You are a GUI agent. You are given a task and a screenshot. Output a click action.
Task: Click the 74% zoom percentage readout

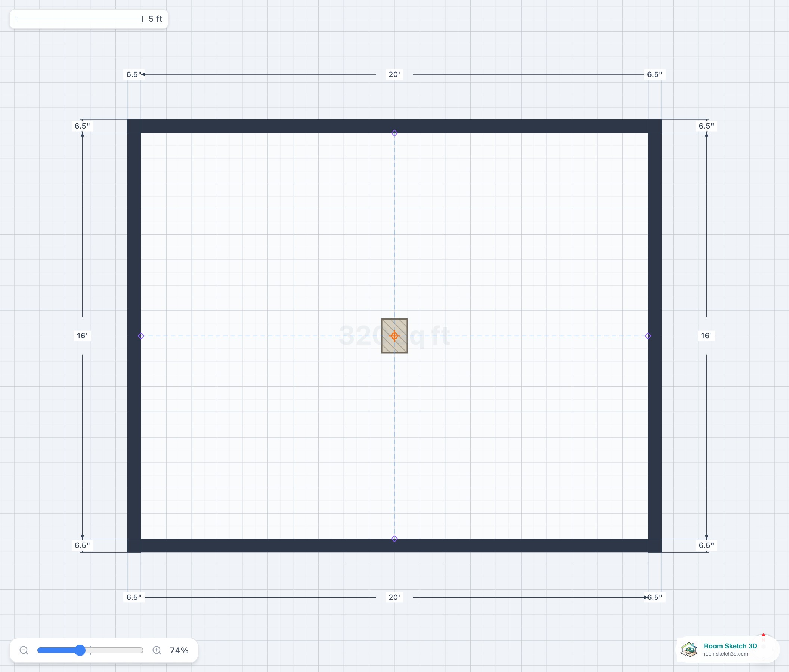[179, 650]
